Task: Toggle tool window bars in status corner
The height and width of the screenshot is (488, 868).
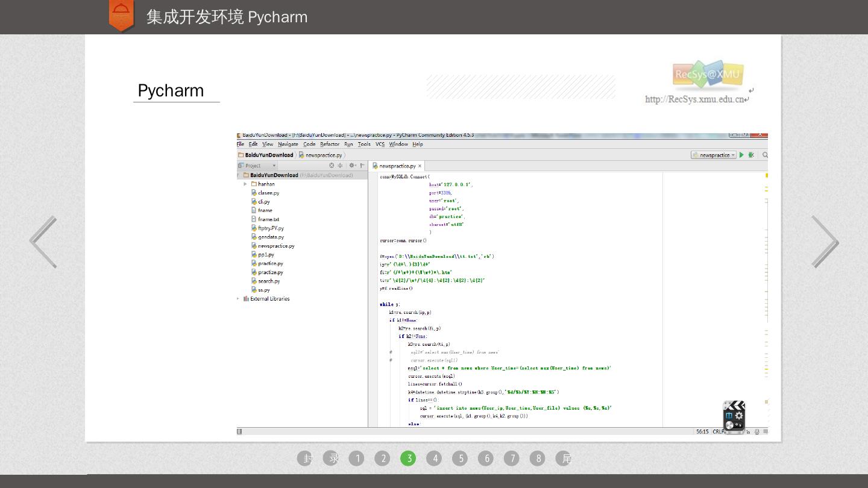Action: click(x=239, y=431)
